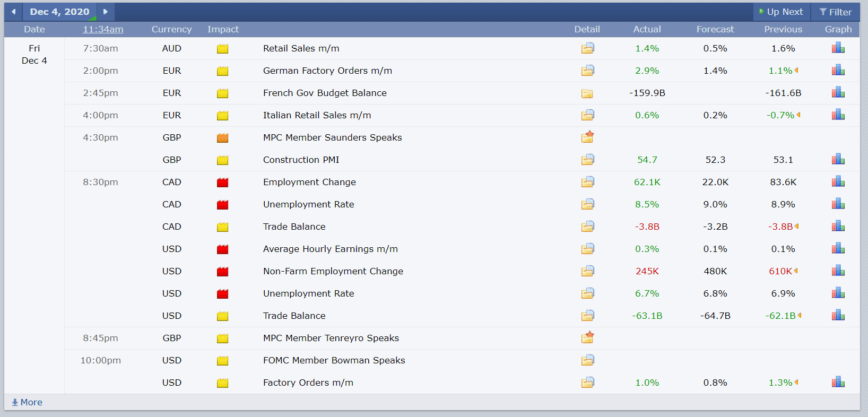Show graph for Average Hourly Earnings
Screen dimensions: 868x417
[838, 249]
